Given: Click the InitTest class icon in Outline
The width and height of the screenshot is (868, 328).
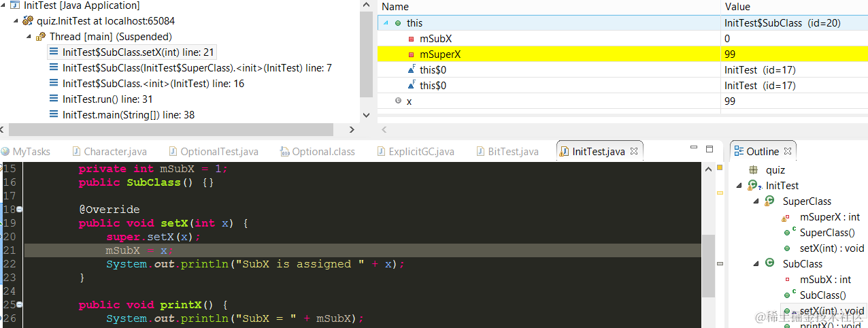Looking at the screenshot, I should click(753, 186).
